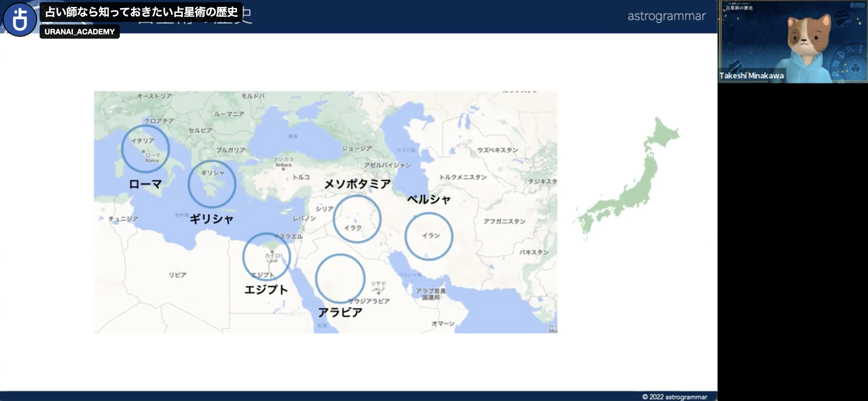Click the トルクメニスタン country label

(463, 177)
